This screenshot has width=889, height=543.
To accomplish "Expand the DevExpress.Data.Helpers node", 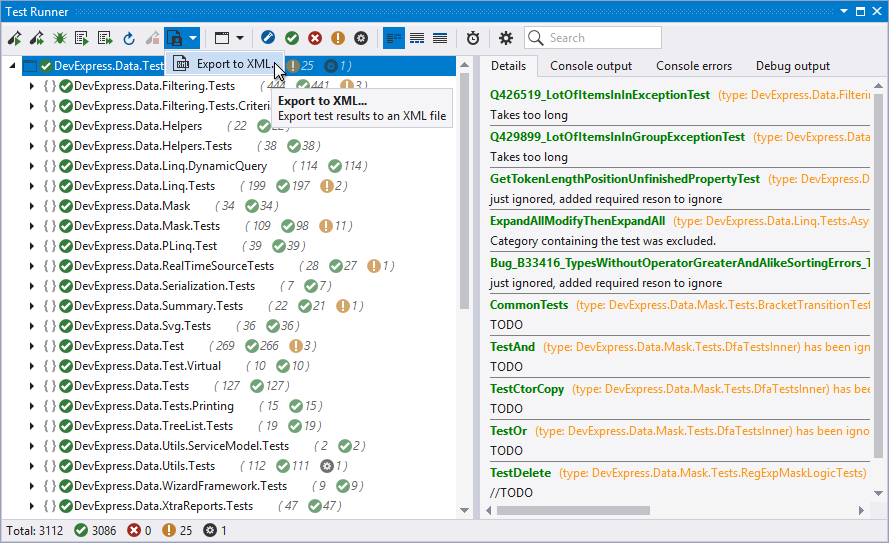I will click(31, 126).
